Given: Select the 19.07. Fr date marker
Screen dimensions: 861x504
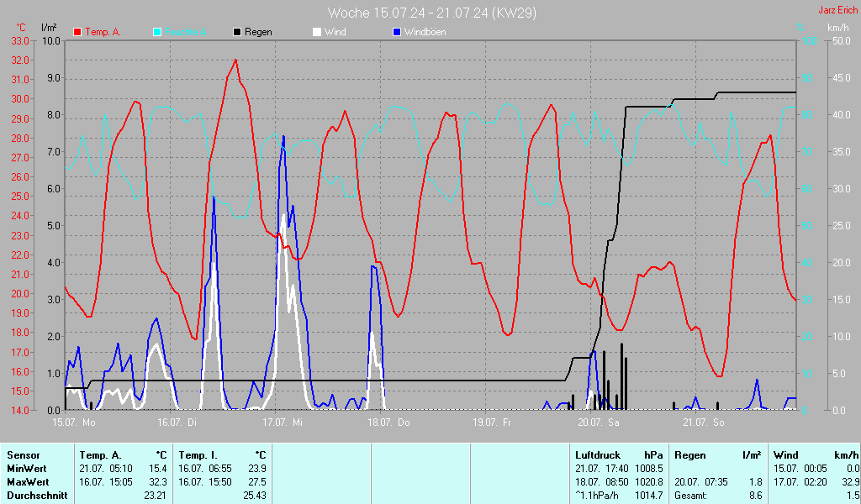Looking at the screenshot, I should [x=491, y=423].
